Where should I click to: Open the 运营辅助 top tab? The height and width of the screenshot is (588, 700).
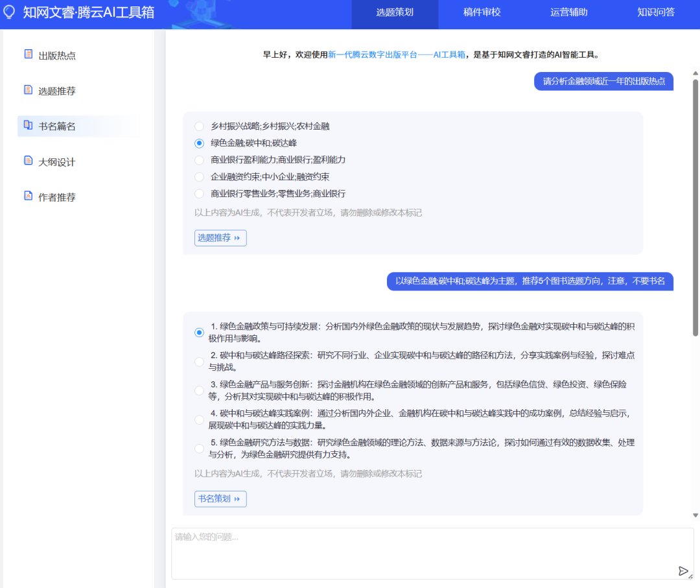pyautogui.click(x=569, y=12)
